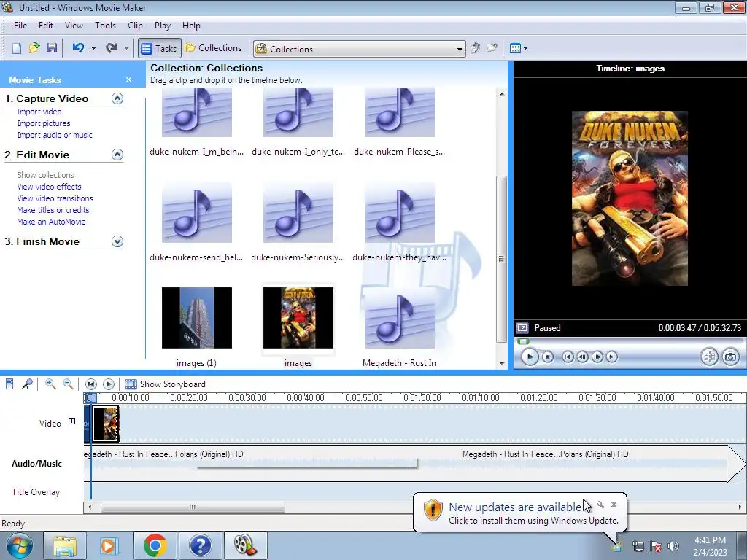
Task: Toggle the Collections pane button
Action: point(213,48)
